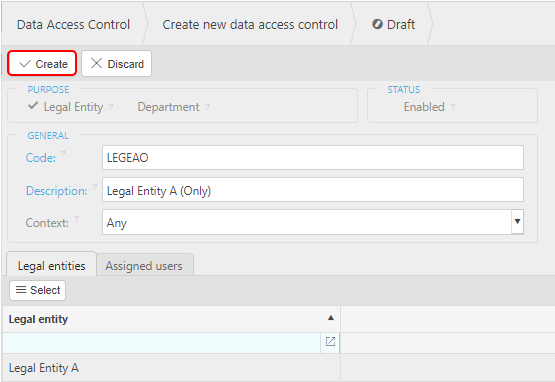Toggle the Legal Entity purpose checkbox
This screenshot has width=555, height=382.
[33, 106]
